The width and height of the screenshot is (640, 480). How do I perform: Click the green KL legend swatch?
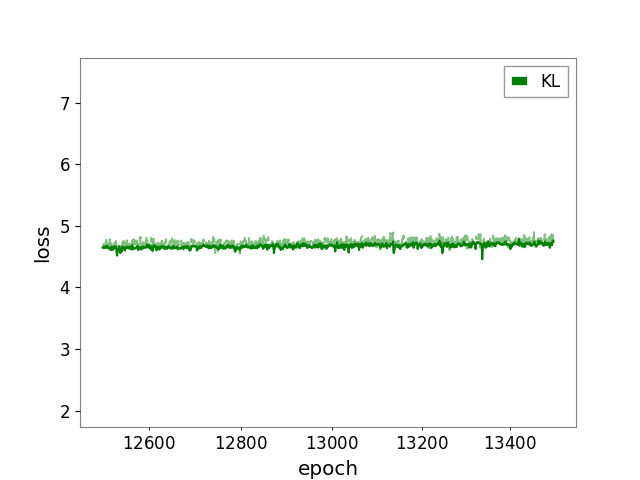tap(520, 81)
